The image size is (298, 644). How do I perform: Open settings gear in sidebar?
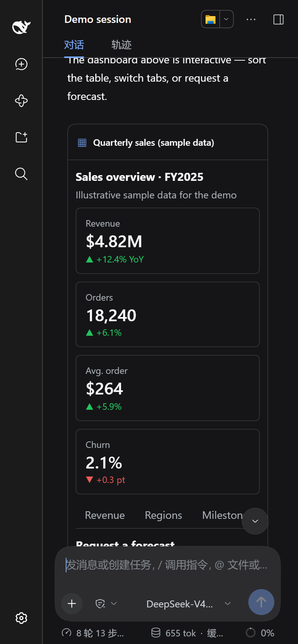click(x=21, y=618)
